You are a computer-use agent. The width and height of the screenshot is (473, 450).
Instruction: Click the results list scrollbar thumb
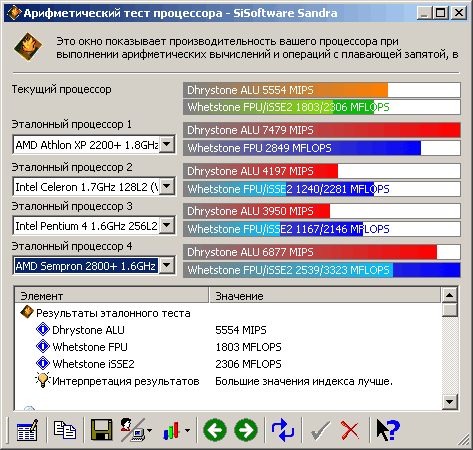coord(450,309)
